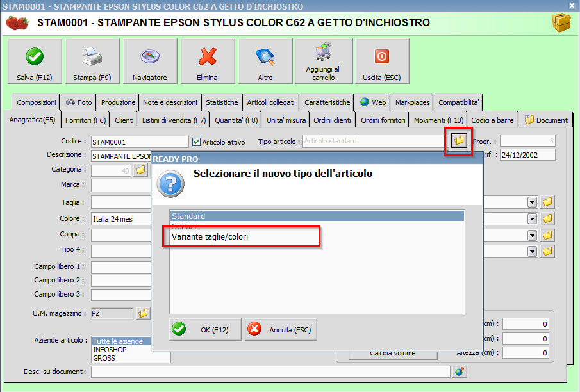This screenshot has width=580, height=392.
Task: Click the strawberry logo in the header
Action: pyautogui.click(x=17, y=23)
